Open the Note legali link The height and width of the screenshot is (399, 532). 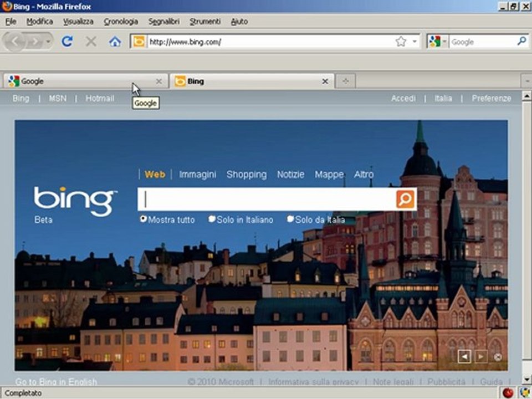click(393, 382)
